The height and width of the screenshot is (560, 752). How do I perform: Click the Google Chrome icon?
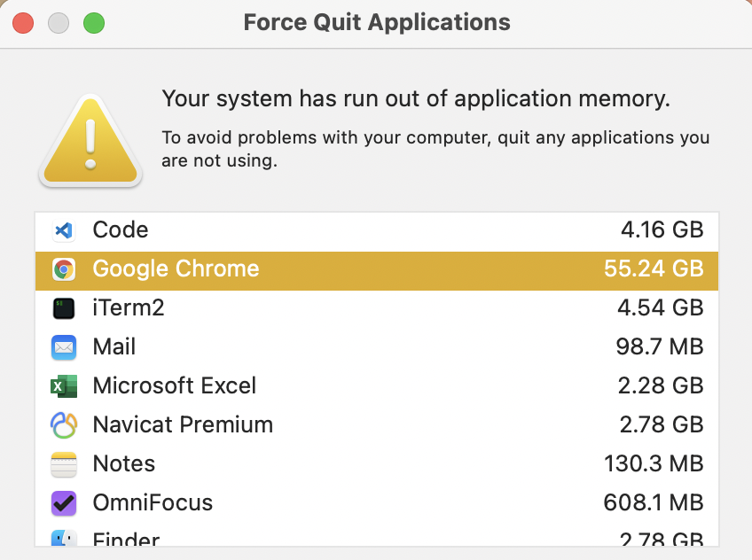64,269
